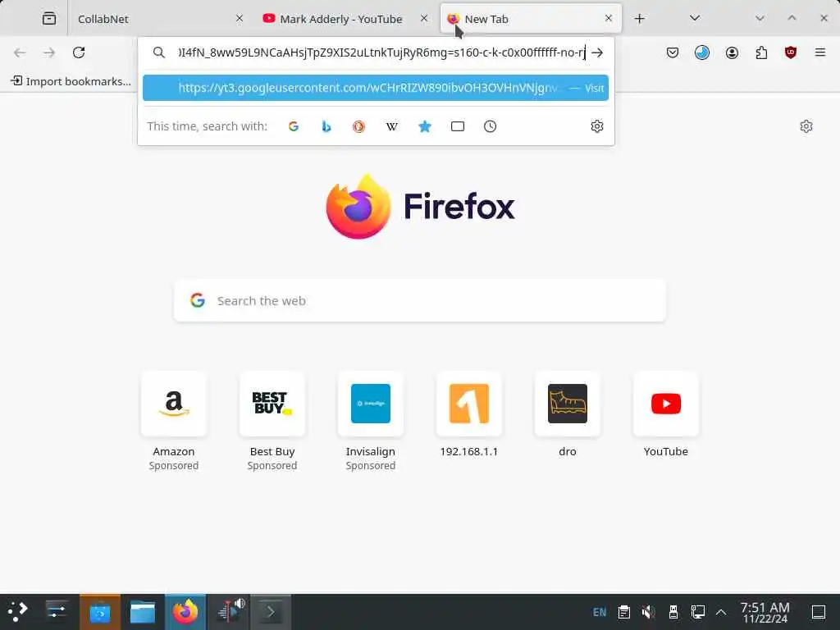Go forward one page
The height and width of the screenshot is (630, 840).
point(49,52)
